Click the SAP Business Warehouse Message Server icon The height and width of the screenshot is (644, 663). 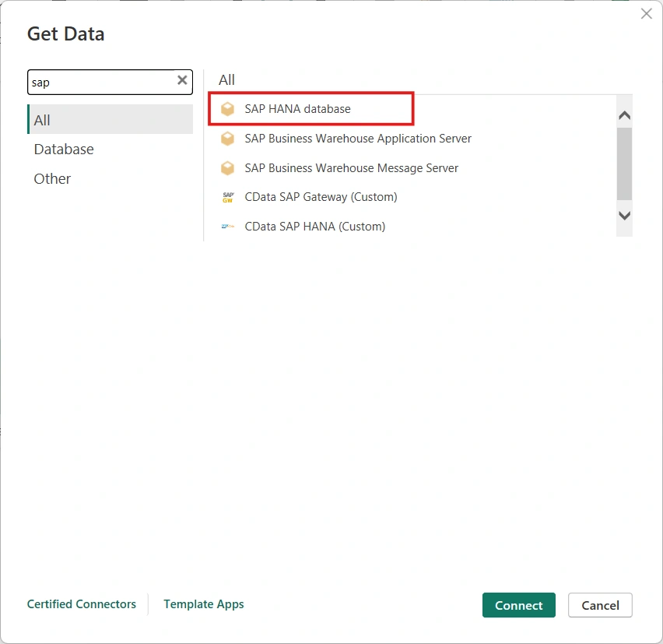click(227, 168)
